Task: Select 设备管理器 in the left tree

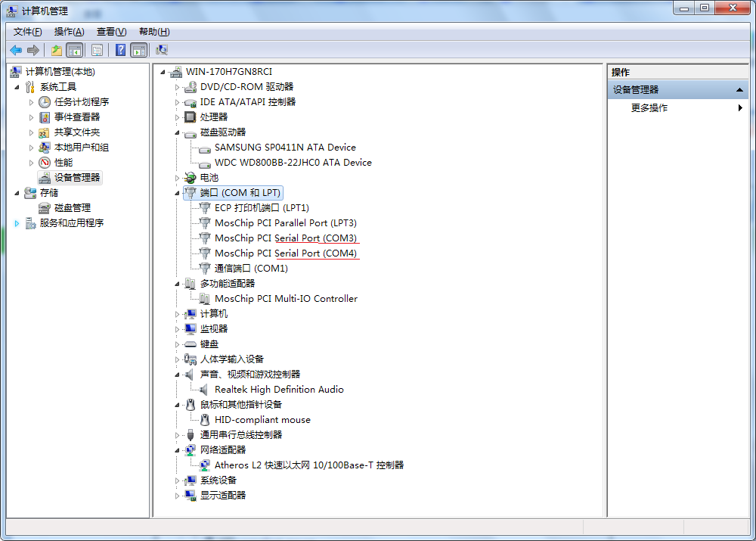Action: (76, 177)
